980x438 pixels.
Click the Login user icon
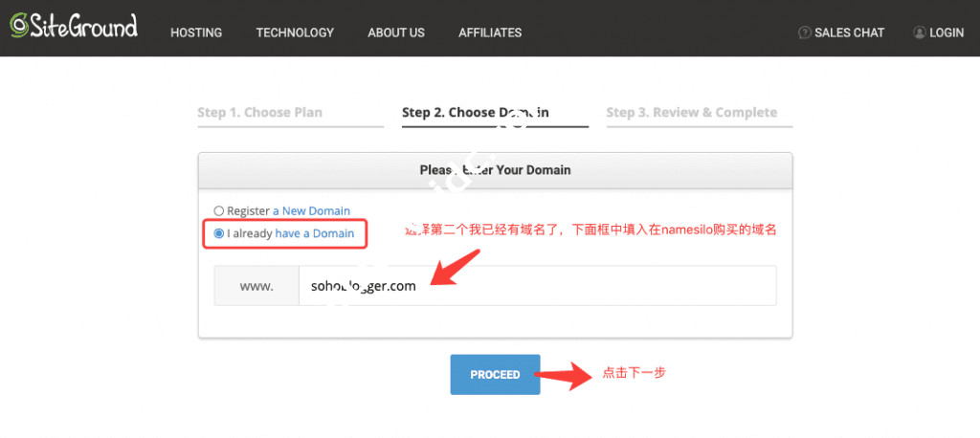click(x=919, y=33)
